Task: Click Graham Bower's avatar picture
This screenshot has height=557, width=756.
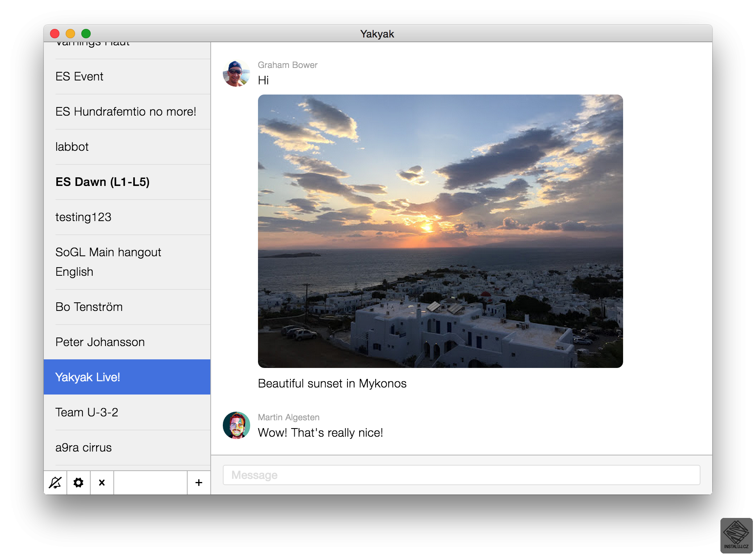Action: [x=236, y=73]
